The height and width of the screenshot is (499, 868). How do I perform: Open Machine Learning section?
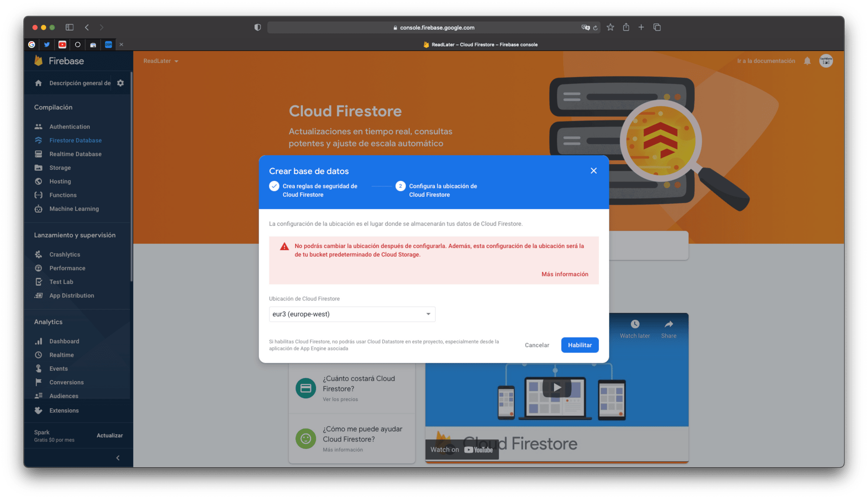tap(74, 208)
